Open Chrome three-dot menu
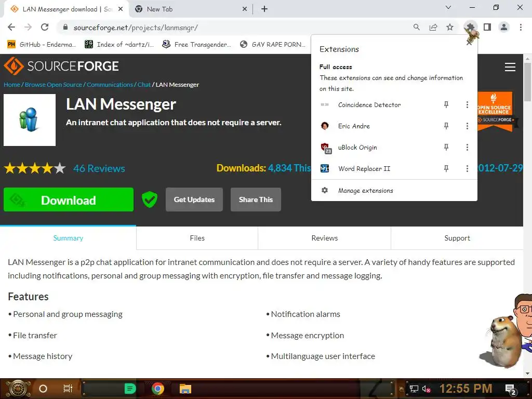Image resolution: width=532 pixels, height=399 pixels. tap(521, 27)
